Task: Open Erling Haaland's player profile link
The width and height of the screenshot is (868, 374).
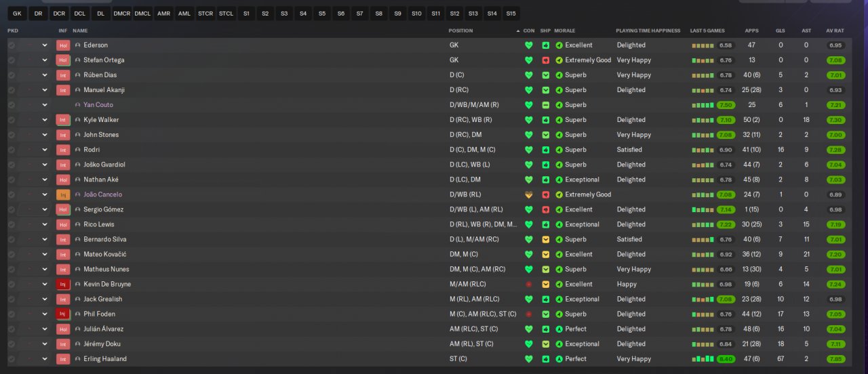Action: click(x=105, y=358)
